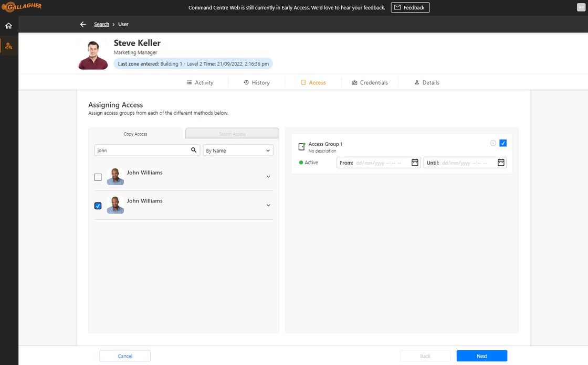Open the History tab
Image resolution: width=588 pixels, height=365 pixels.
coord(257,82)
